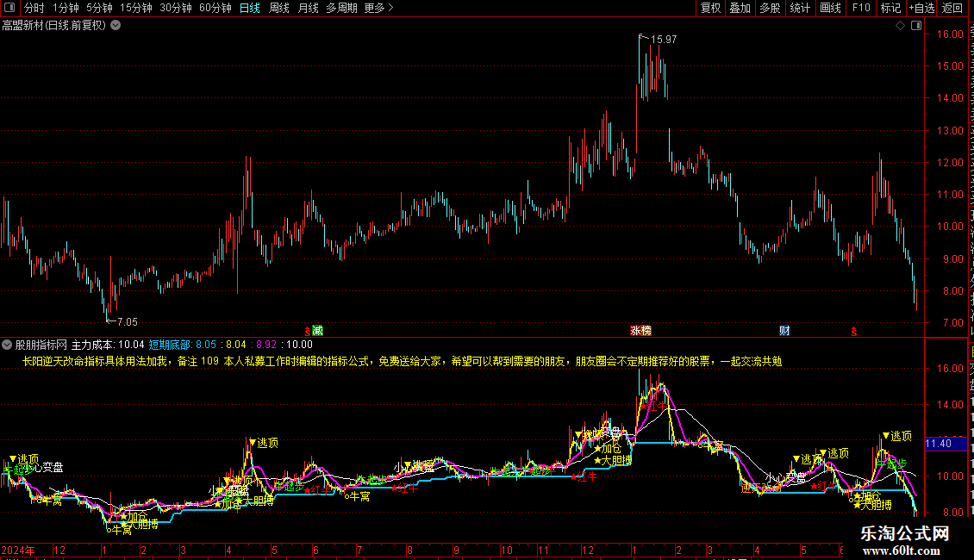Image resolution: width=974 pixels, height=560 pixels.
Task: Click the 返回 back button
Action: click(952, 8)
